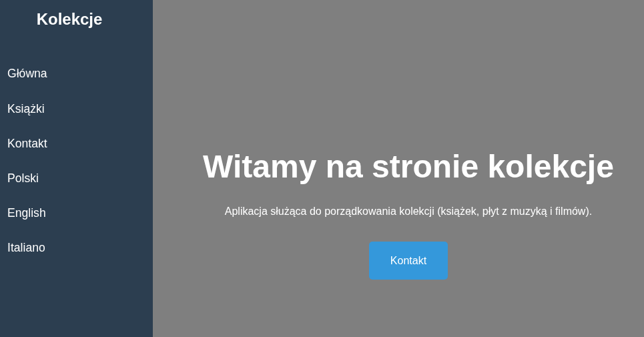Switch the language to English
This screenshot has height=337, width=644.
(x=26, y=213)
